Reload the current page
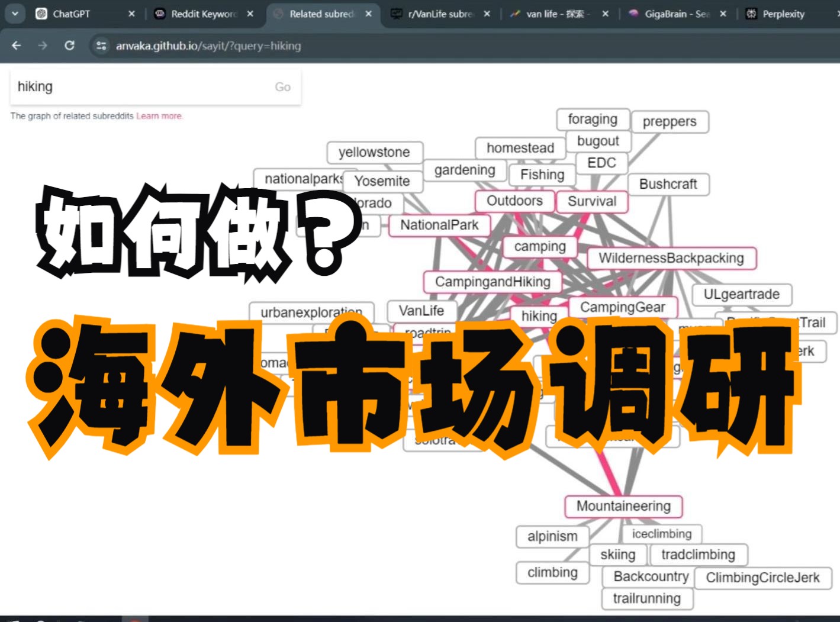This screenshot has width=840, height=622. tap(69, 46)
